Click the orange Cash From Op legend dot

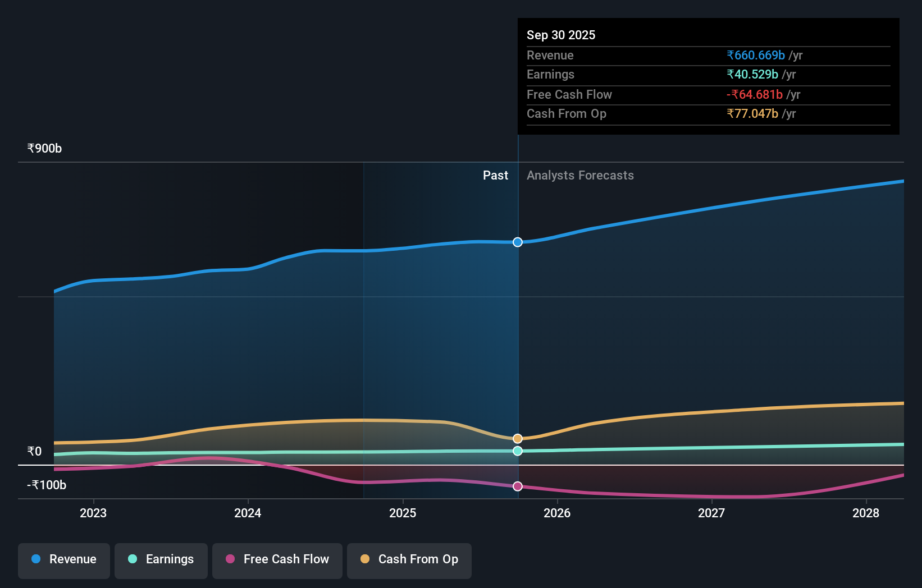365,559
